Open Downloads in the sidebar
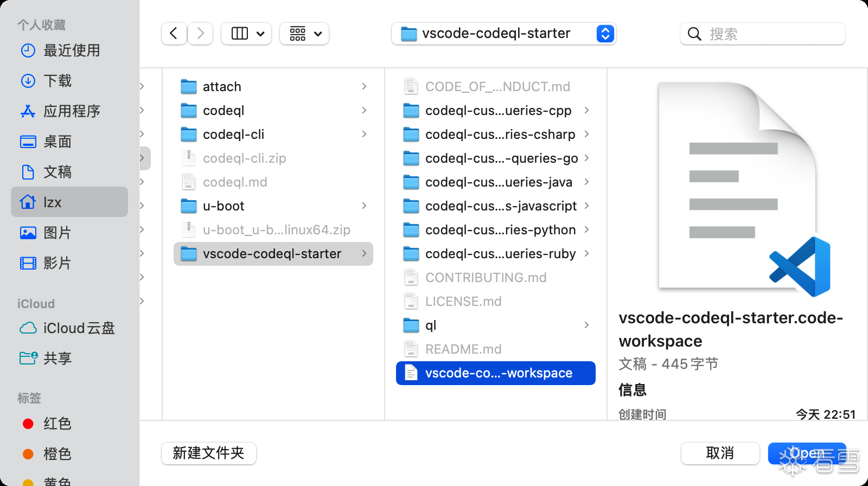The width and height of the screenshot is (868, 486). pos(57,81)
